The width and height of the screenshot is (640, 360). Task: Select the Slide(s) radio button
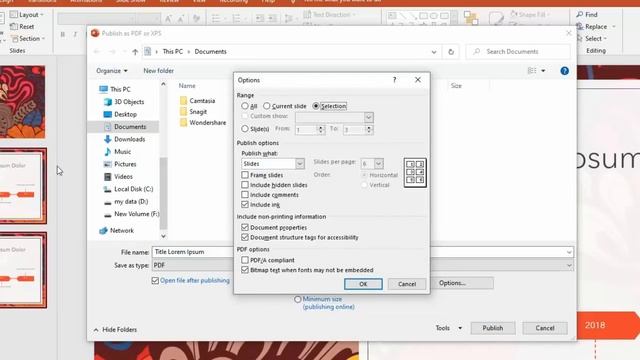[245, 129]
